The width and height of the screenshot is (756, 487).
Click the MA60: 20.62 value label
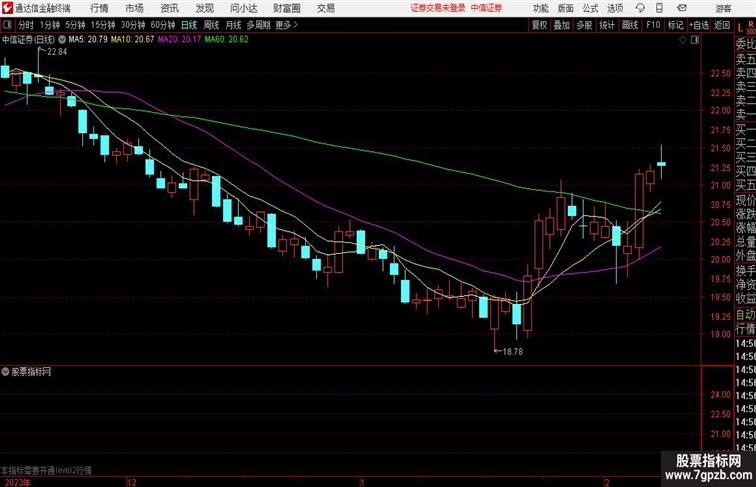(x=226, y=40)
